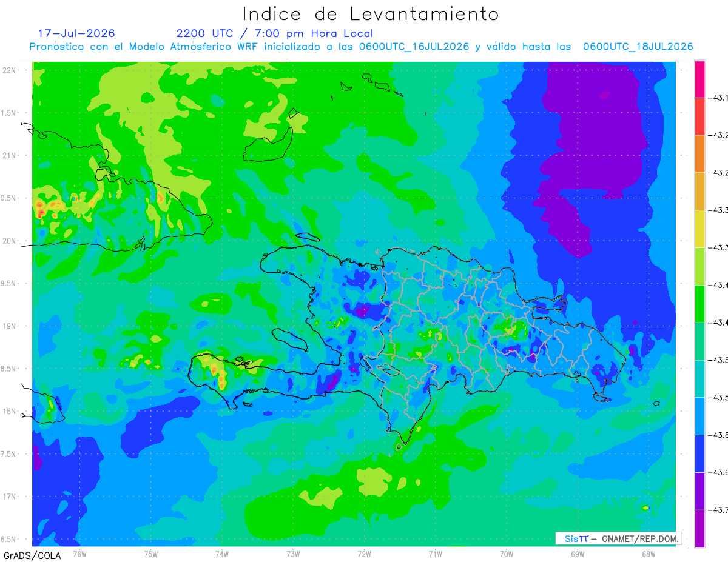Click the WRF forecast initialization subtitle line
Viewport: 728px width, 562px height.
tap(361, 47)
